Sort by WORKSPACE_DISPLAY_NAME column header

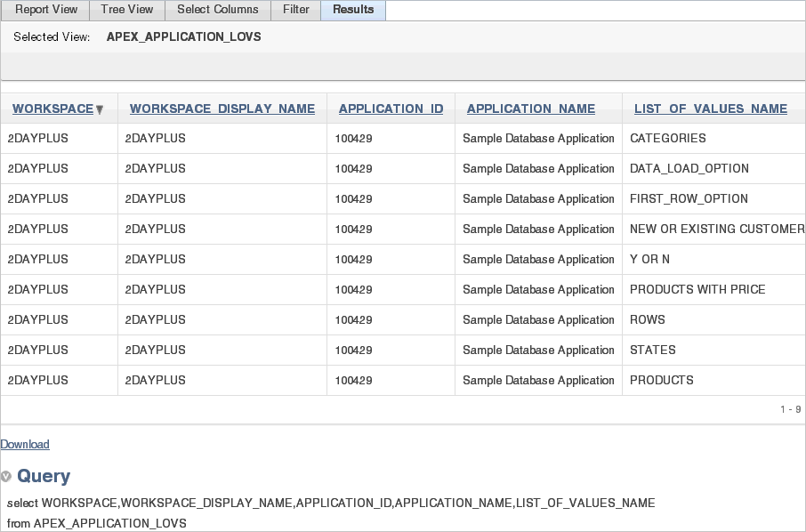[222, 109]
